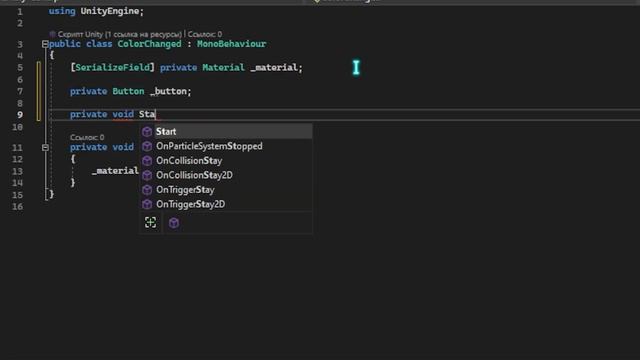640x360 pixels.
Task: Click the cube icon beside OnCollisionStay2D
Action: (x=147, y=176)
